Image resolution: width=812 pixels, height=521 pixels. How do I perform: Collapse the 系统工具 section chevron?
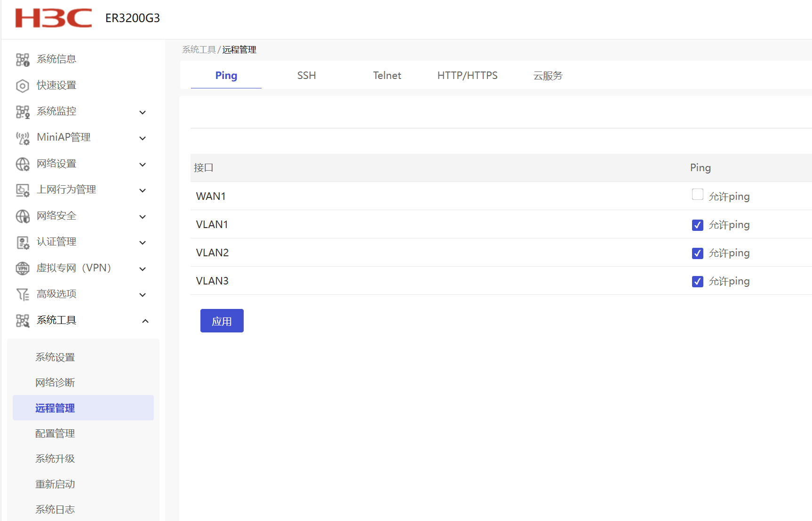(145, 321)
